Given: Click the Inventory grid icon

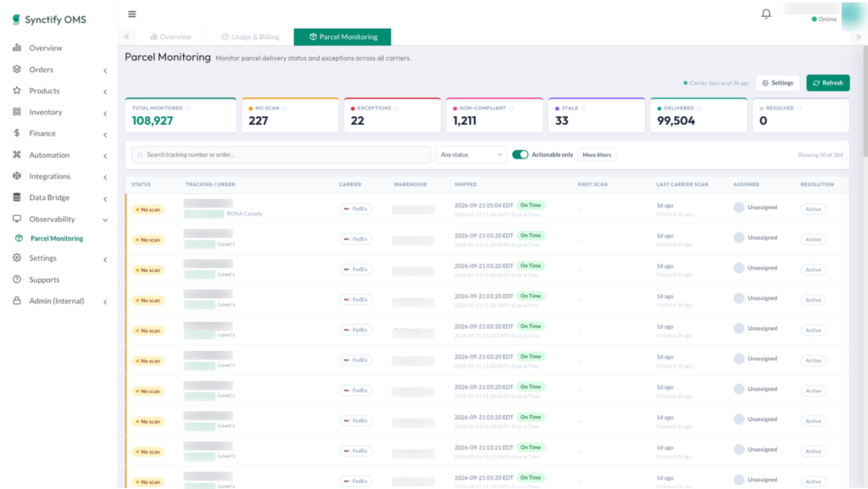Looking at the screenshot, I should point(17,112).
